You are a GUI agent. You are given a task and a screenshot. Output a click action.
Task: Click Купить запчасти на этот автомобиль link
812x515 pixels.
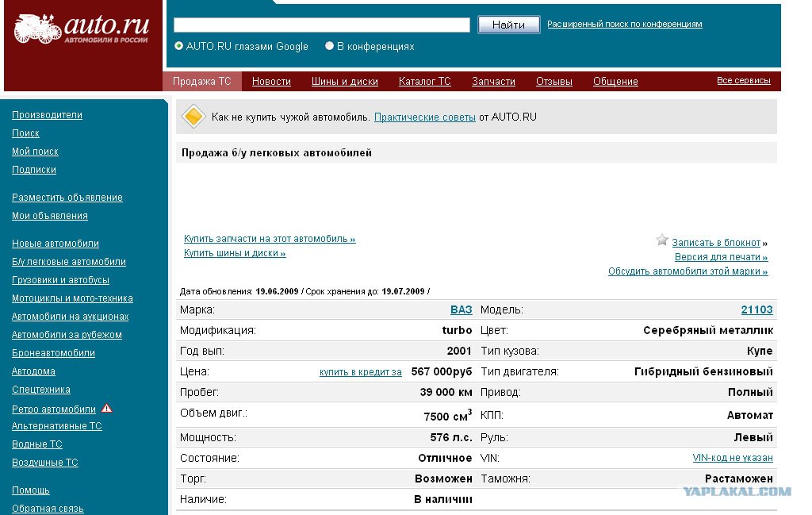(270, 239)
